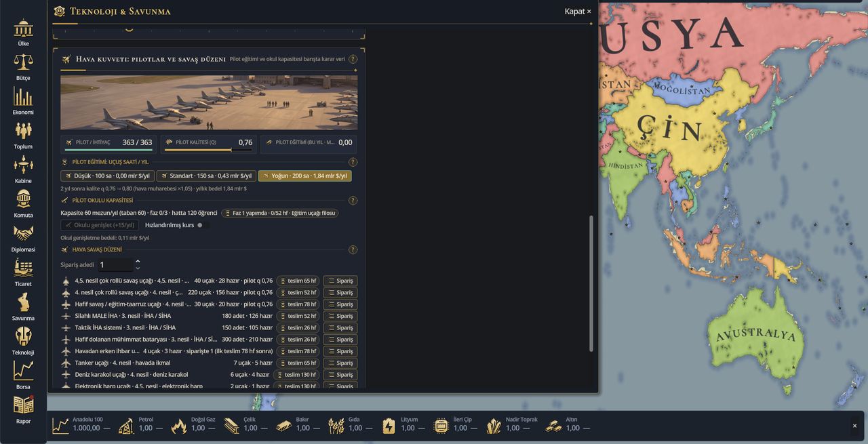
Task: Click Sipariş for 4,5. nesil çok rollü uçağı
Action: pos(340,281)
